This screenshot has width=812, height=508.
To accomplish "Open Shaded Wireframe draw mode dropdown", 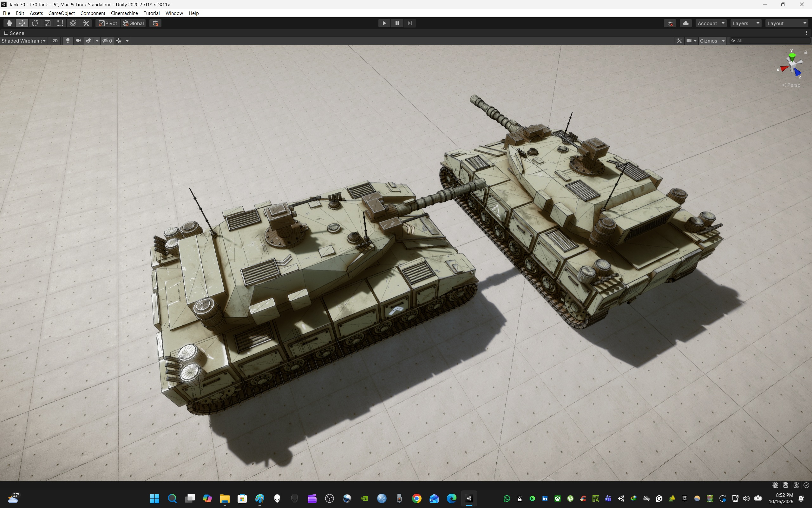I will pyautogui.click(x=23, y=41).
